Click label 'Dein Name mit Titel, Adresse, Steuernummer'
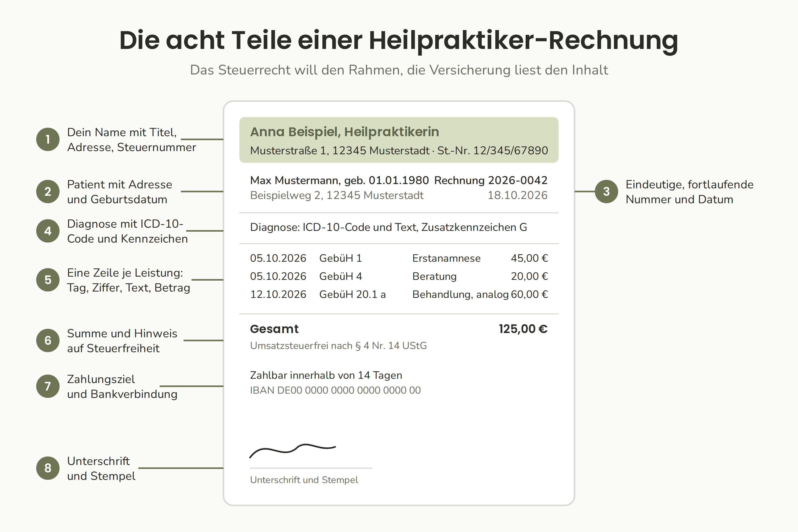Image resolution: width=798 pixels, height=532 pixels. [x=132, y=140]
